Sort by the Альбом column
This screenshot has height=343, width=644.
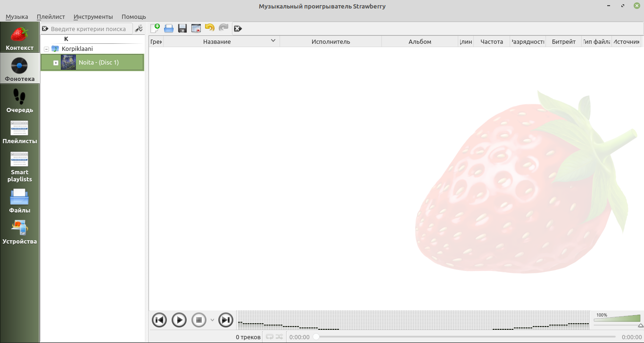point(420,41)
